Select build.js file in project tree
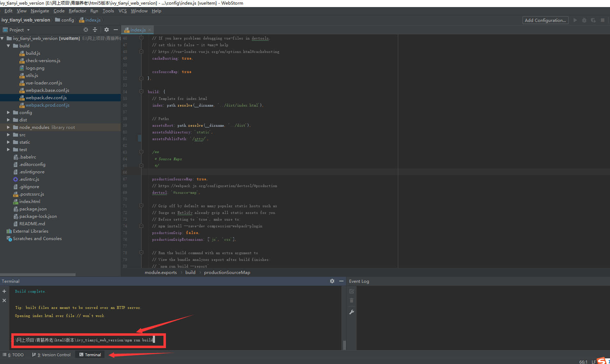This screenshot has height=364, width=610. (33, 53)
